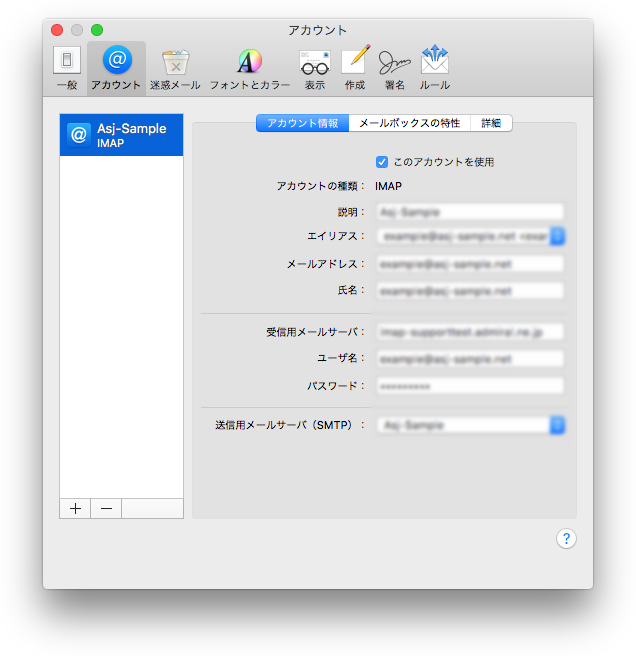Open the 作成 (Composing) preferences pane
This screenshot has width=636, height=656.
(x=355, y=68)
